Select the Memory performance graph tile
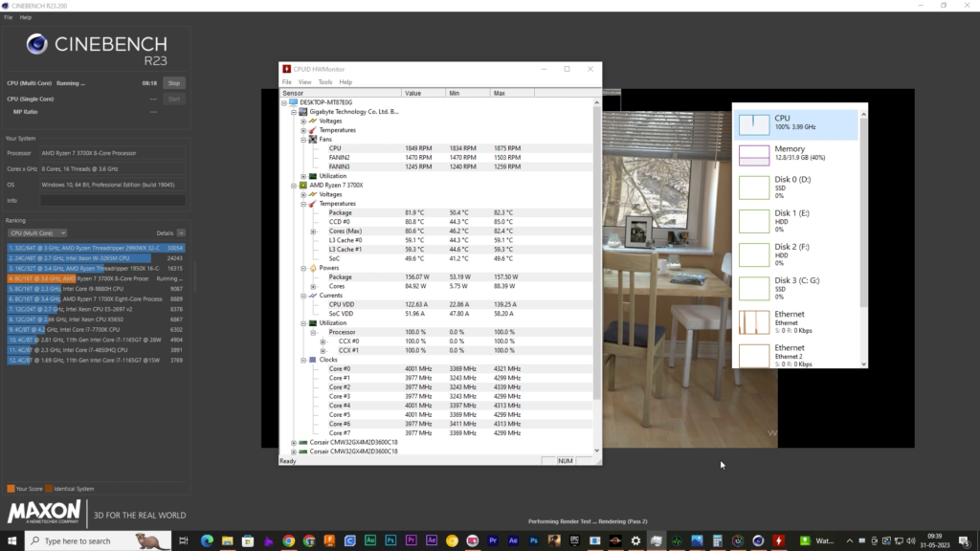Screen dimensions: 980x551 pos(797,154)
